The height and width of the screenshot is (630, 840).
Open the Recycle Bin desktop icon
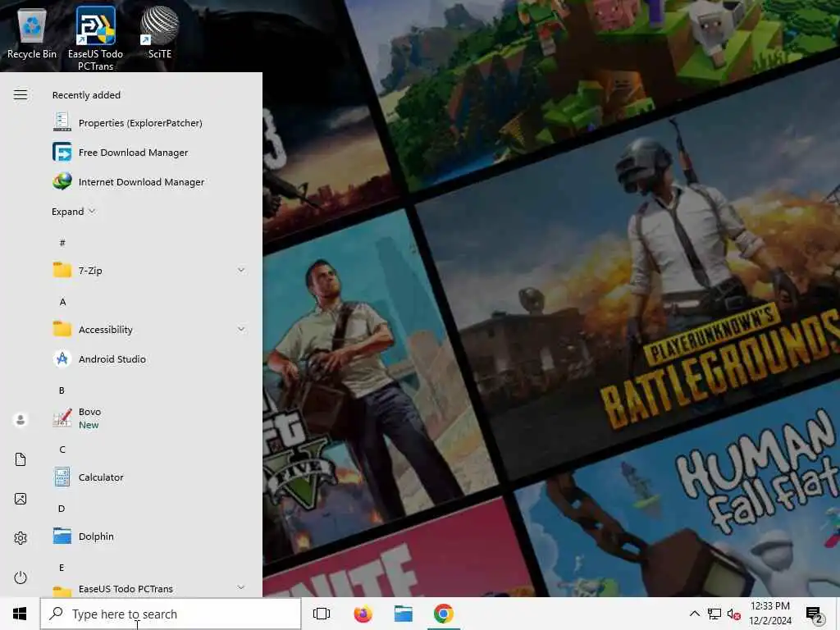pyautogui.click(x=32, y=34)
